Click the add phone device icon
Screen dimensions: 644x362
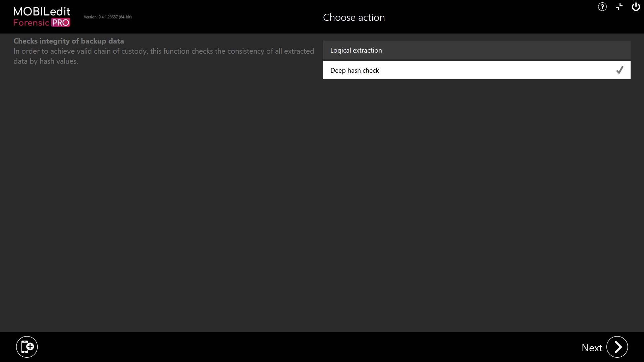[27, 347]
